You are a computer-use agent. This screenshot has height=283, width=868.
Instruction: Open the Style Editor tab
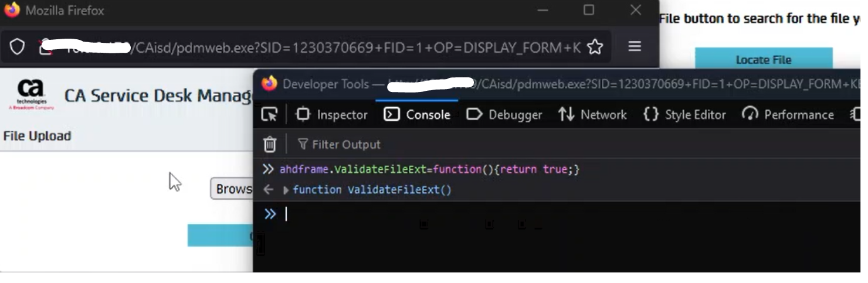[684, 115]
